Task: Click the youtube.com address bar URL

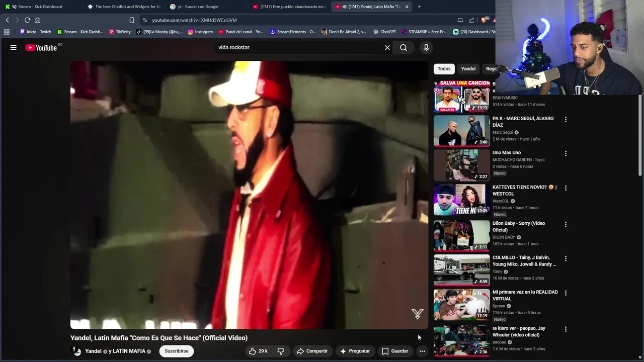Action: [194, 20]
